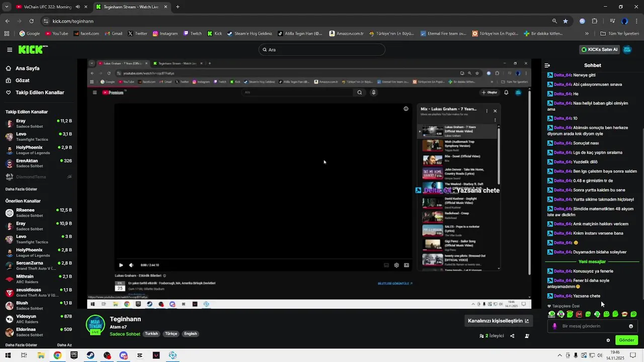Screen dimensions: 644x362
Task: Click Delta_64 on Yazsana chete message
Action: click(562, 296)
